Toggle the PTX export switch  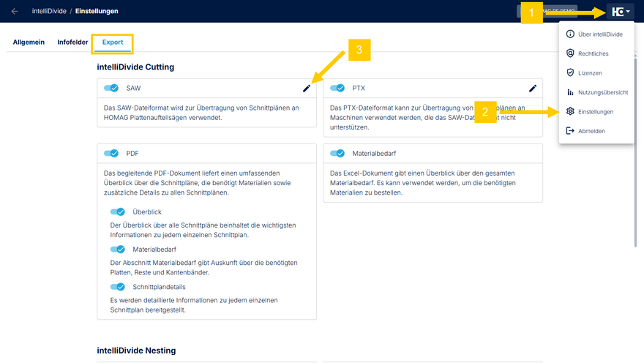337,89
